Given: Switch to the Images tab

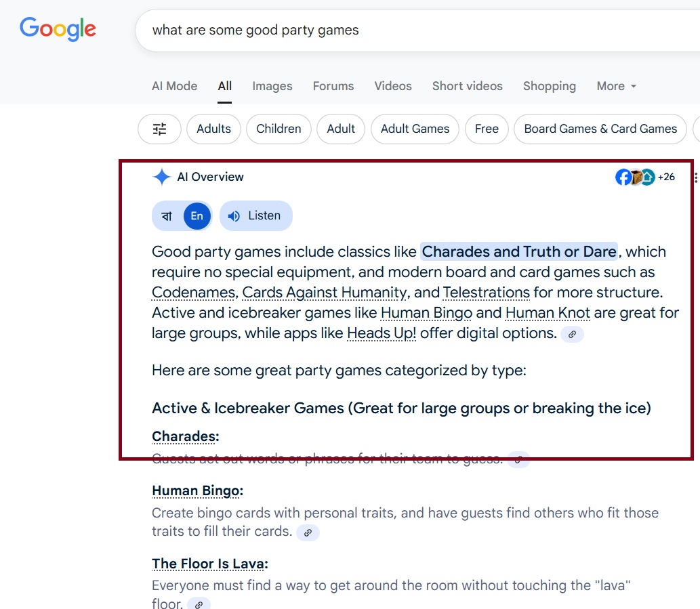Looking at the screenshot, I should pos(272,86).
